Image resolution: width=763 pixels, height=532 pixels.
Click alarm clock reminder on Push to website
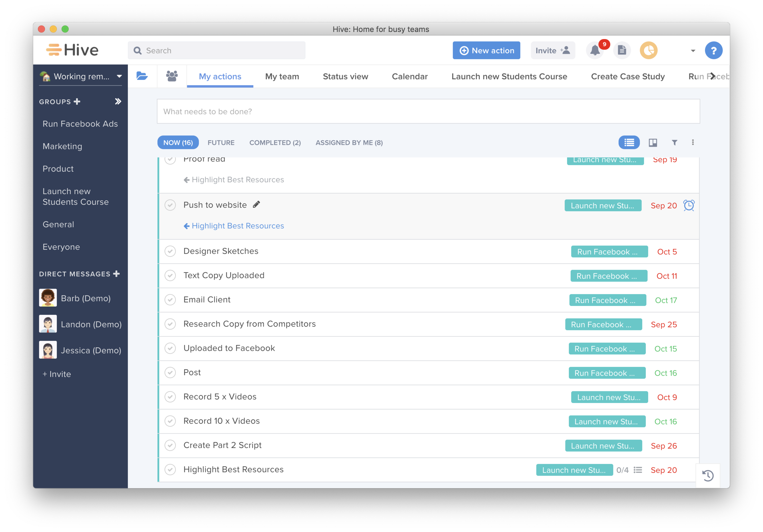[x=689, y=205]
